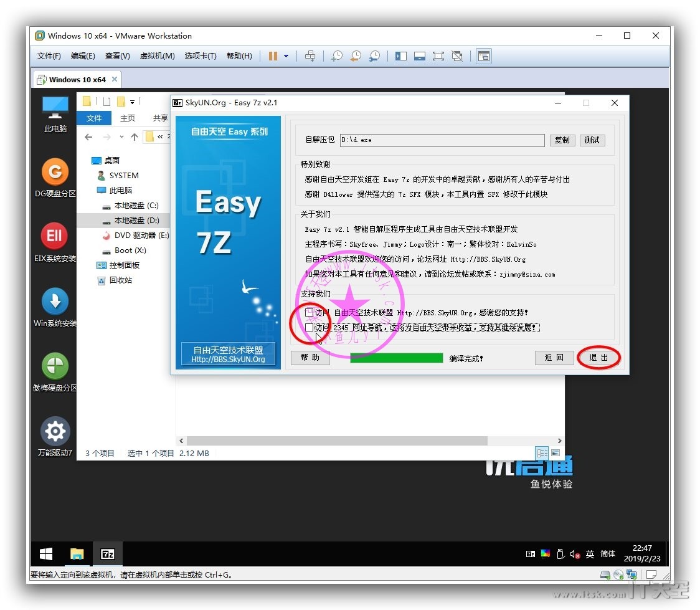The height and width of the screenshot is (610, 700).
Task: Go up one folder level in Explorer
Action: click(135, 137)
